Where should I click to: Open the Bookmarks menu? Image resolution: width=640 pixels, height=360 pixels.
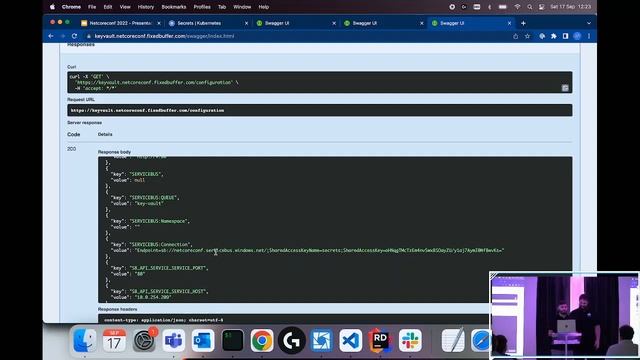[x=174, y=7]
